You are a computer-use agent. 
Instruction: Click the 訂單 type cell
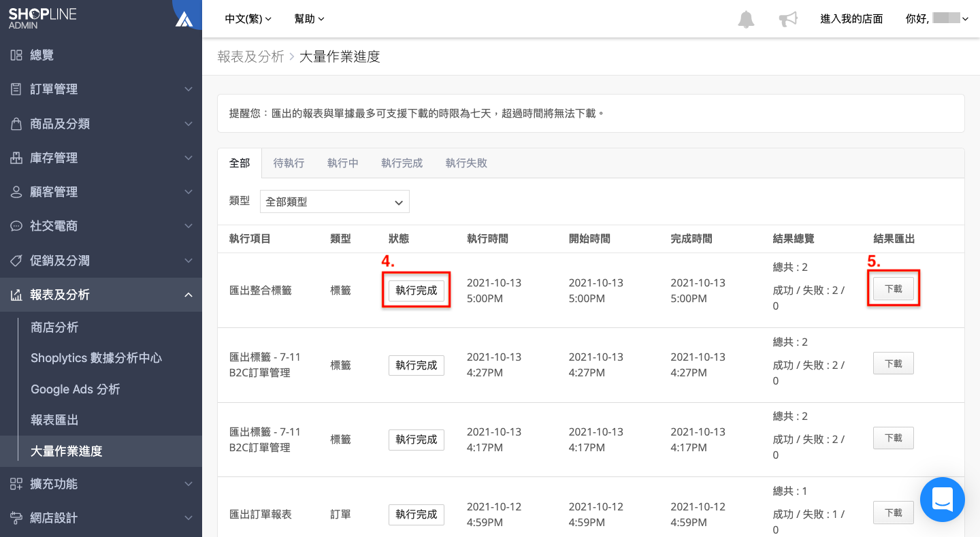pyautogui.click(x=340, y=515)
